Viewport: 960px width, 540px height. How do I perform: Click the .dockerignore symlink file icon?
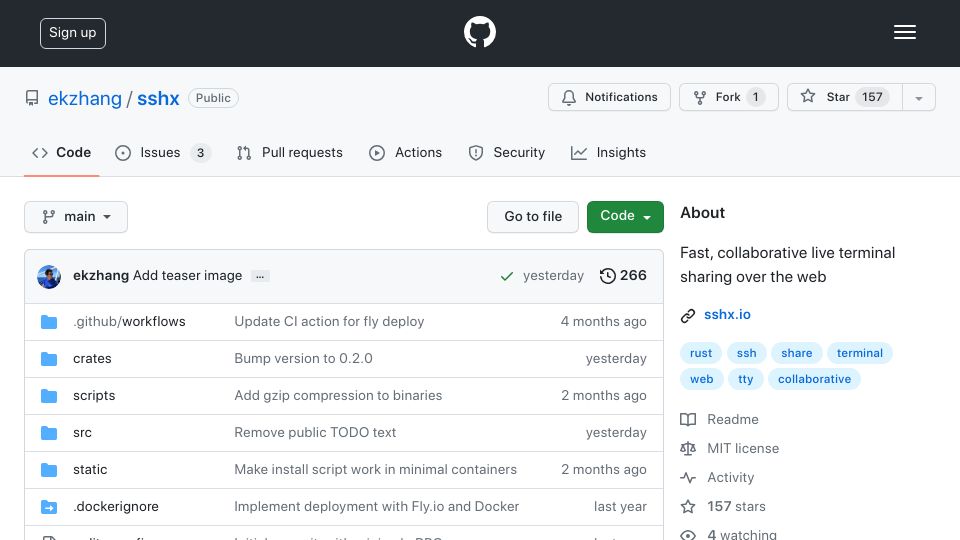click(49, 507)
